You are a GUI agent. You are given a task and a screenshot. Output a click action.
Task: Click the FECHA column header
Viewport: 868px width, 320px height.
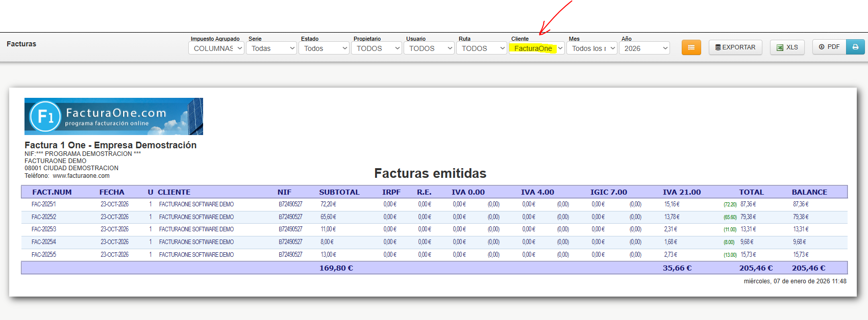pyautogui.click(x=112, y=192)
